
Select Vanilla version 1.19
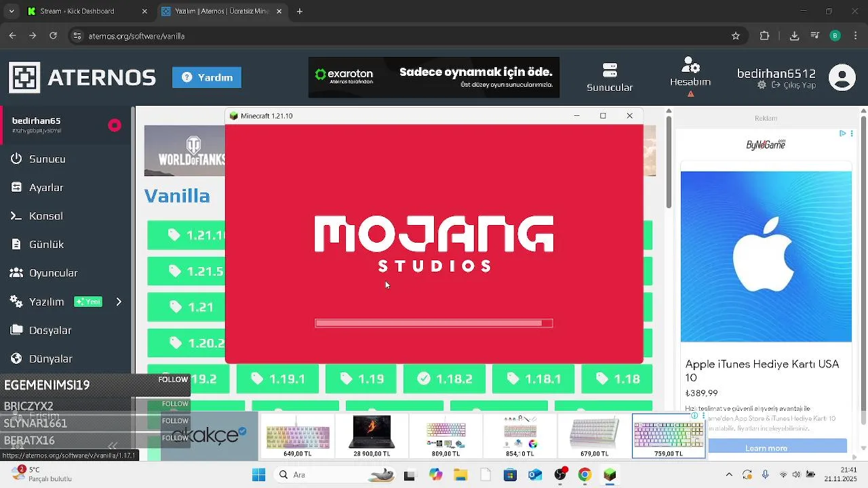pyautogui.click(x=361, y=379)
